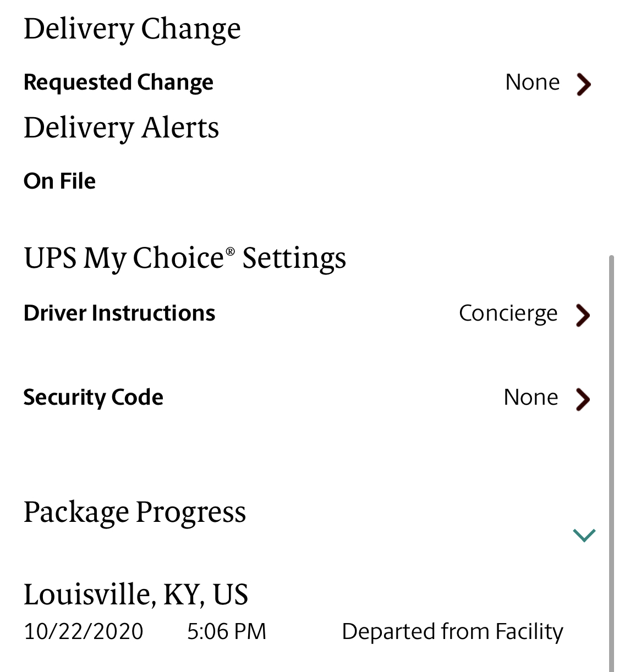Tap the Delivery Change heading
Image resolution: width=619 pixels, height=672 pixels.
pyautogui.click(x=132, y=29)
